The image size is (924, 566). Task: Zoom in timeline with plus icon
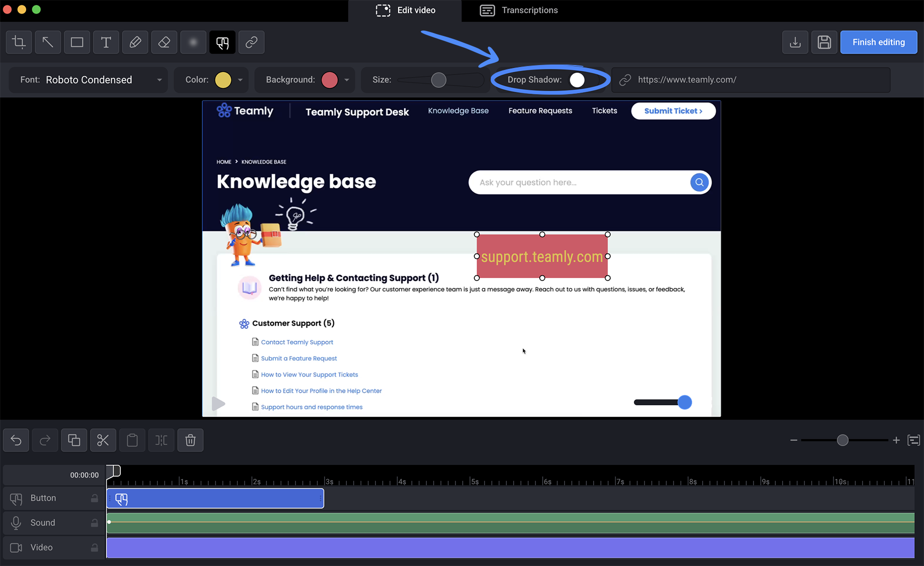[896, 440]
